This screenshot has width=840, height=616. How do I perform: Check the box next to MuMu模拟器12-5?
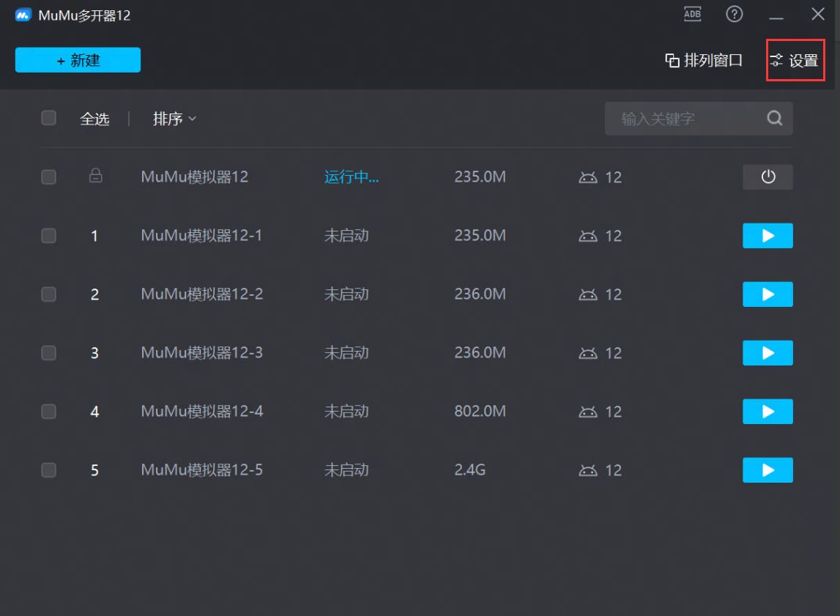(49, 470)
